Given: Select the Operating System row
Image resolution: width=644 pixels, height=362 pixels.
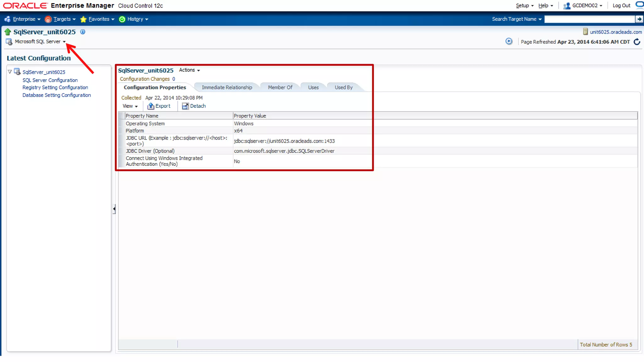Looking at the screenshot, I should 378,123.
